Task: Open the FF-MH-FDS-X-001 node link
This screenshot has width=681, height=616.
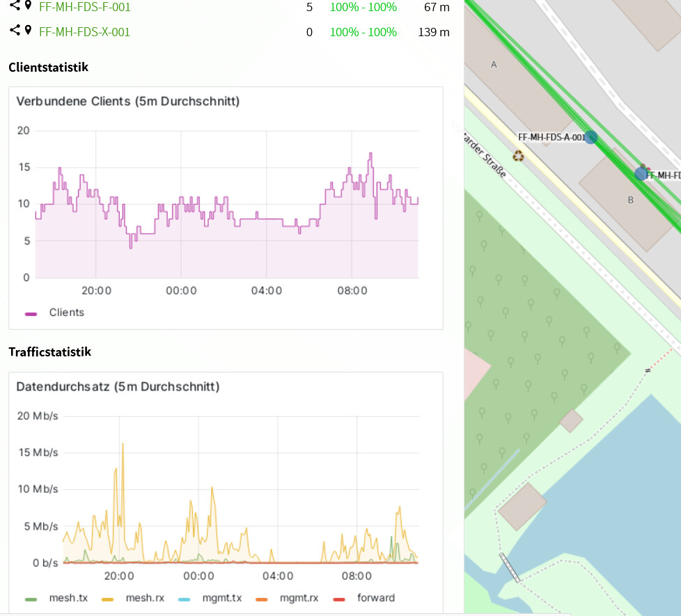Action: pyautogui.click(x=84, y=32)
